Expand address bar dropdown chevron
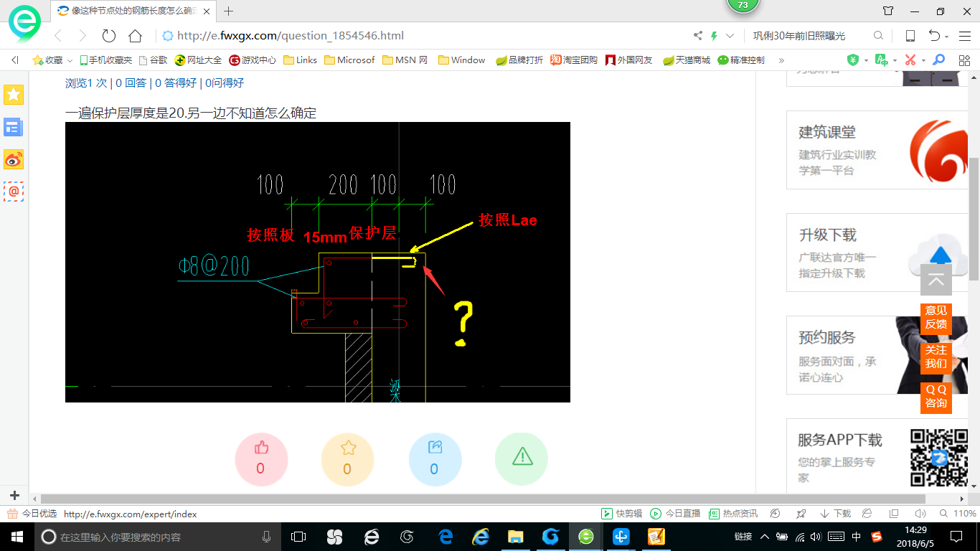 tap(730, 36)
